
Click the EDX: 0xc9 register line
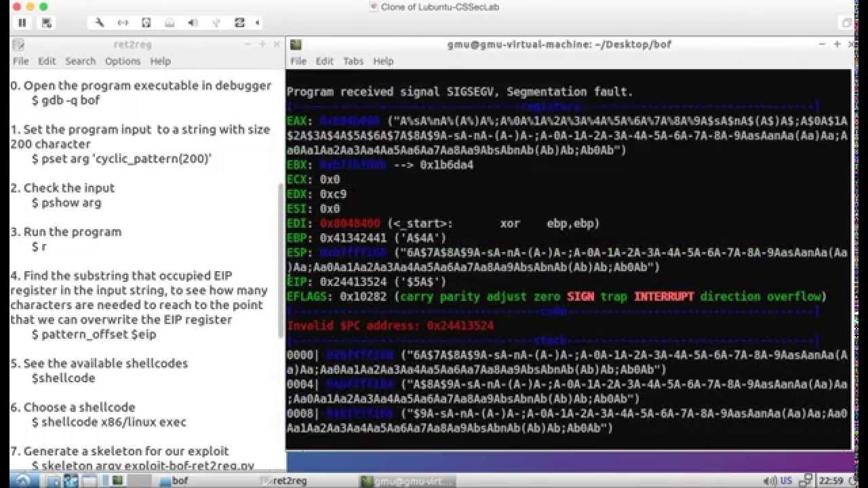pos(317,194)
